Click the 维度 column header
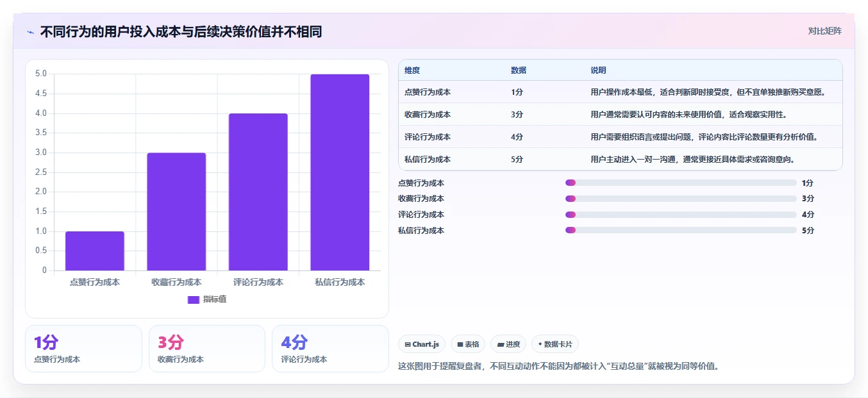 coord(412,70)
